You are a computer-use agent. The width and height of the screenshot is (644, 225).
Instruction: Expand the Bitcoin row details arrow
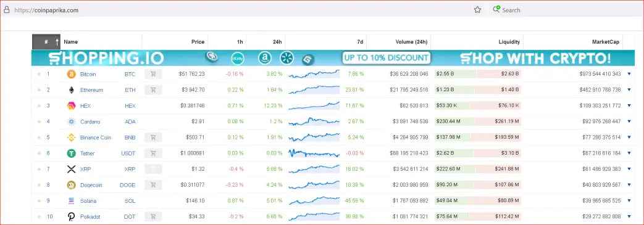pos(629,74)
